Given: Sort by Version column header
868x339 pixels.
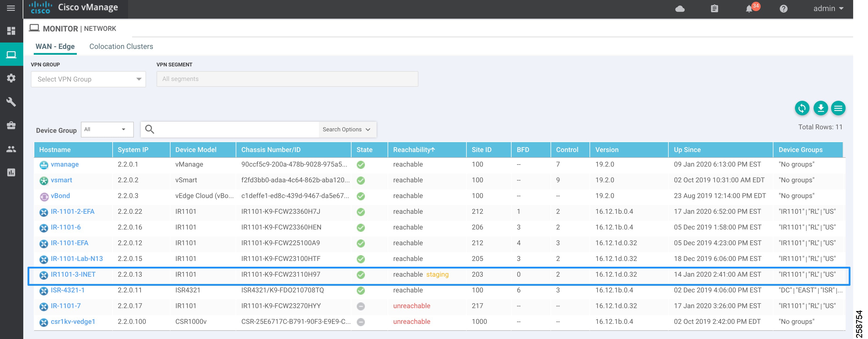Looking at the screenshot, I should (629, 150).
